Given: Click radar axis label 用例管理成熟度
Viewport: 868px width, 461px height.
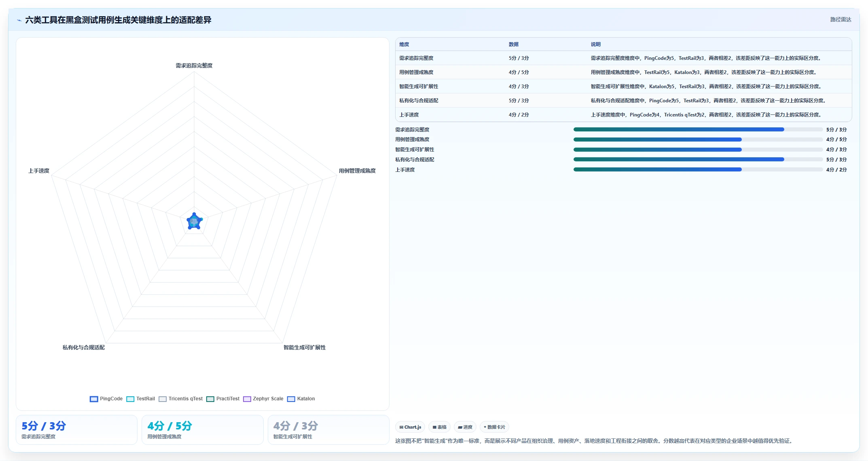Looking at the screenshot, I should pos(357,171).
